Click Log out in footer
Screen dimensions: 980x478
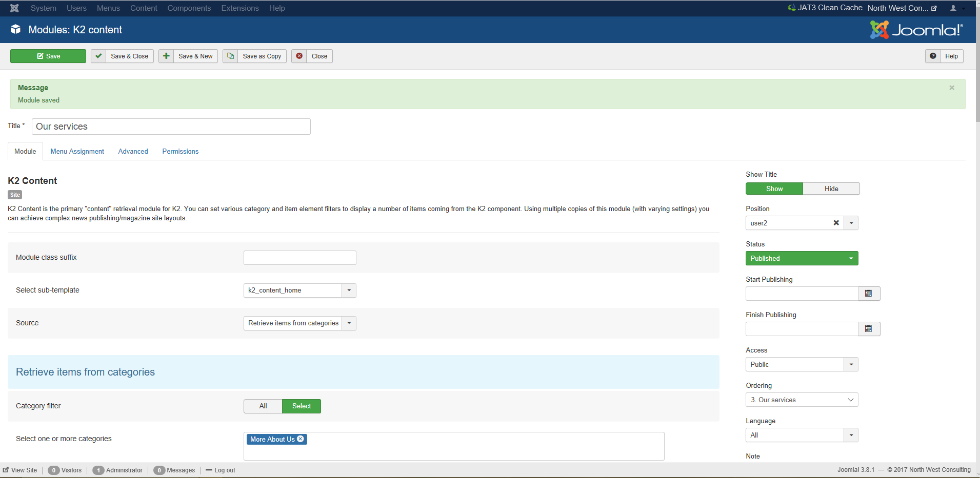point(221,470)
